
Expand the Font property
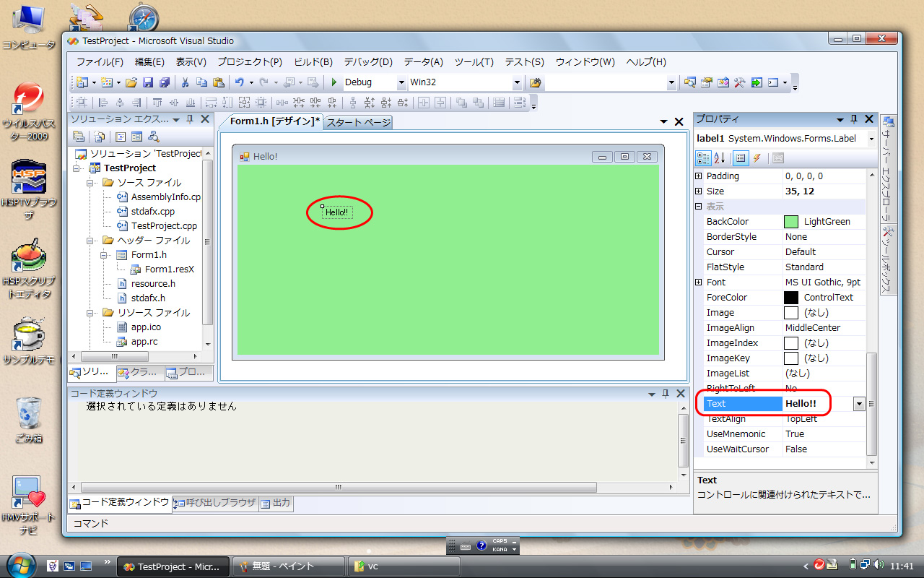[698, 282]
